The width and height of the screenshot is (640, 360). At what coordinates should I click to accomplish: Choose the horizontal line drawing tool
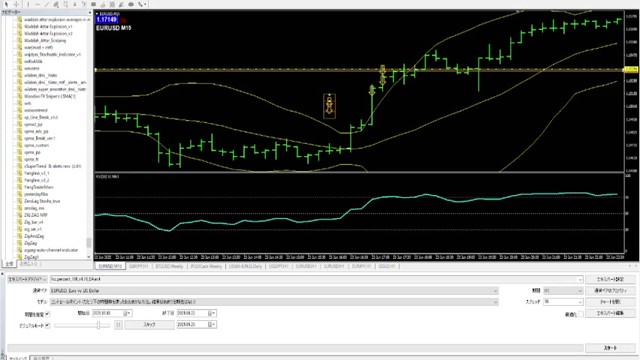click(x=37, y=4)
